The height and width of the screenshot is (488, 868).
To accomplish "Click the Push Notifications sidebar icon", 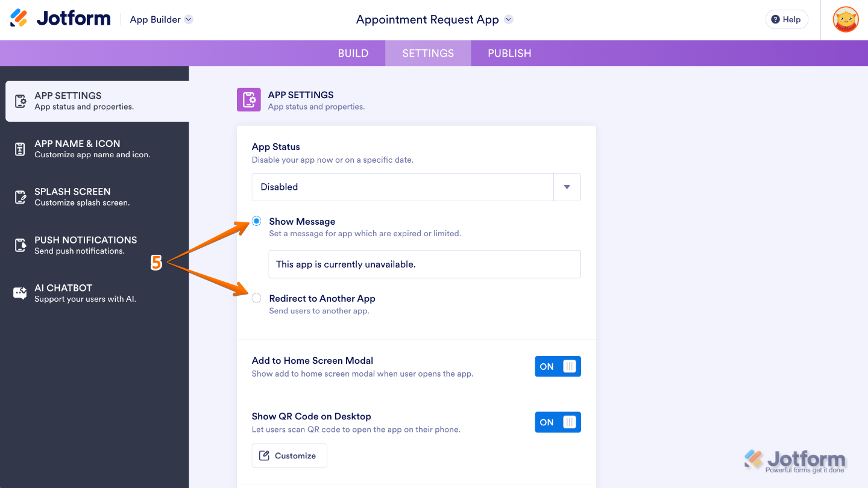I will point(20,245).
